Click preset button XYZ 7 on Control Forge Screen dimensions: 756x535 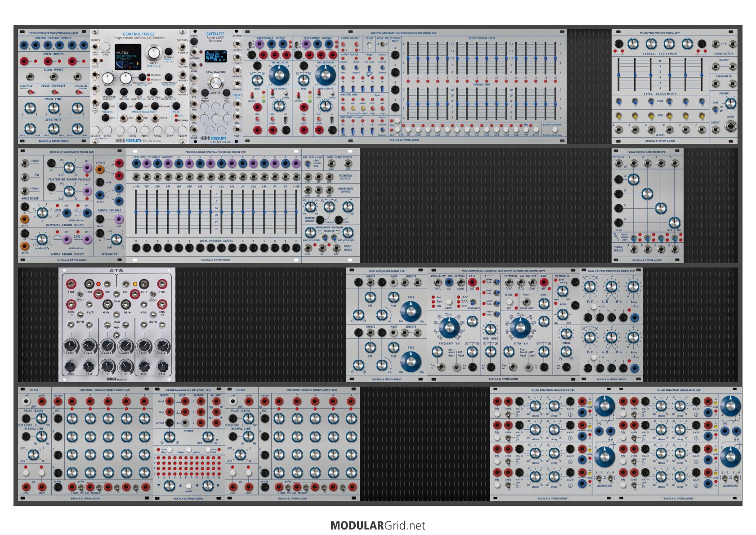pos(170,130)
